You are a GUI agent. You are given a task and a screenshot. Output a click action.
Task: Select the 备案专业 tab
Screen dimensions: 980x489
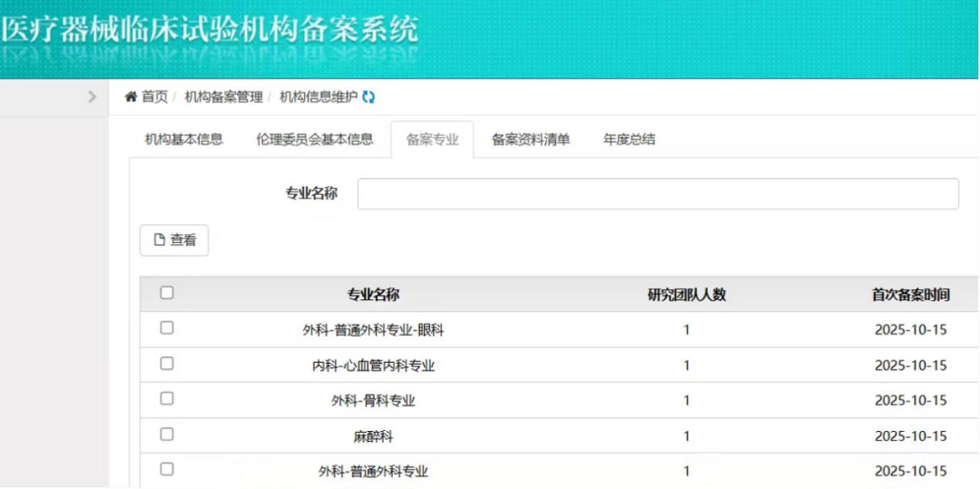(432, 140)
